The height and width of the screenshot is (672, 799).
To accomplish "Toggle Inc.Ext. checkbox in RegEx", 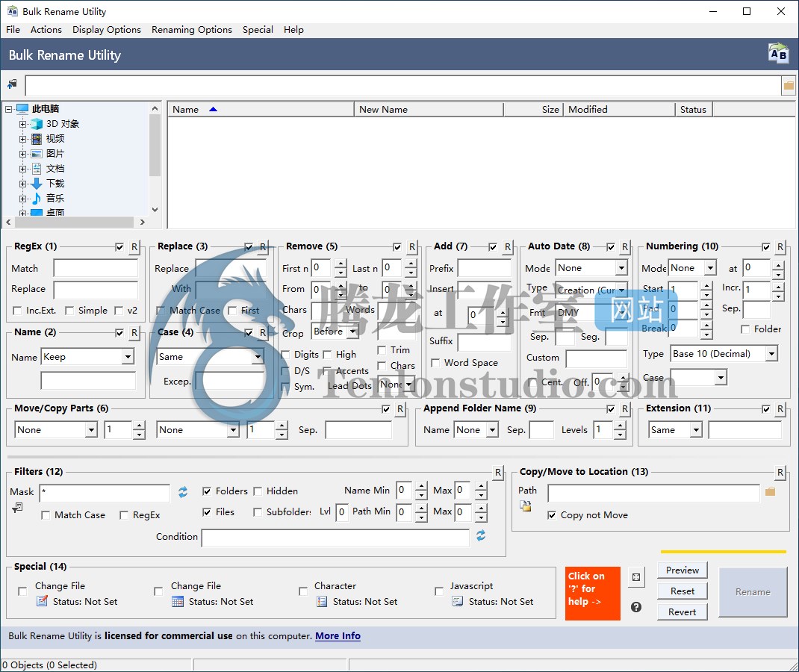I will click(x=17, y=311).
